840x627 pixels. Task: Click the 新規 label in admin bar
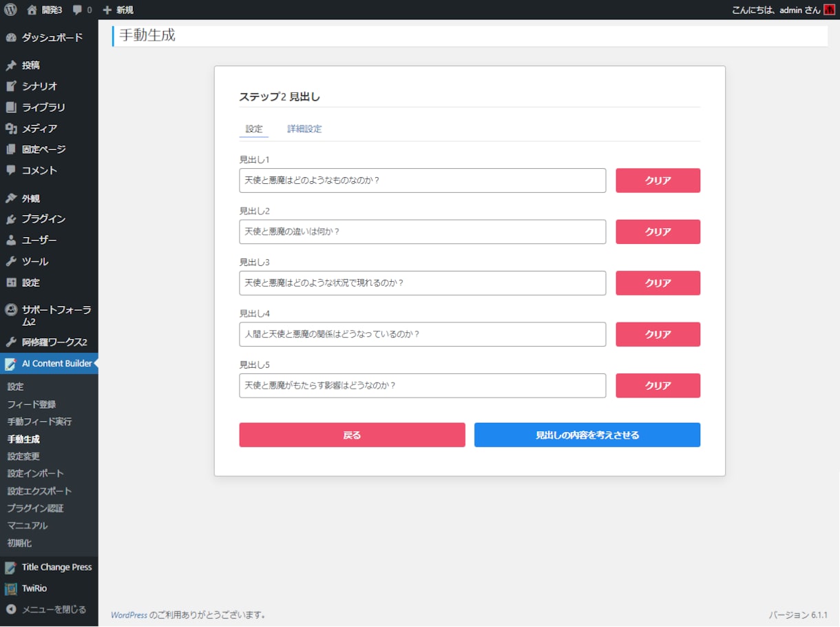coord(125,10)
